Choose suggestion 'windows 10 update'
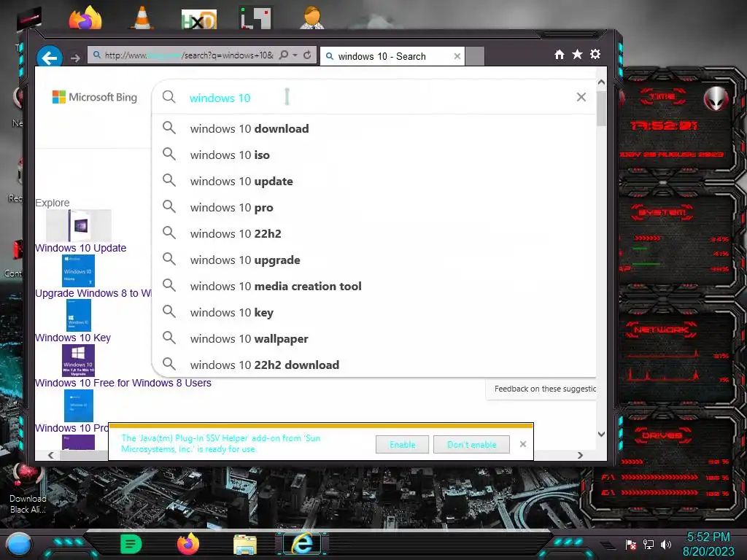Image resolution: width=747 pixels, height=560 pixels. point(374,181)
